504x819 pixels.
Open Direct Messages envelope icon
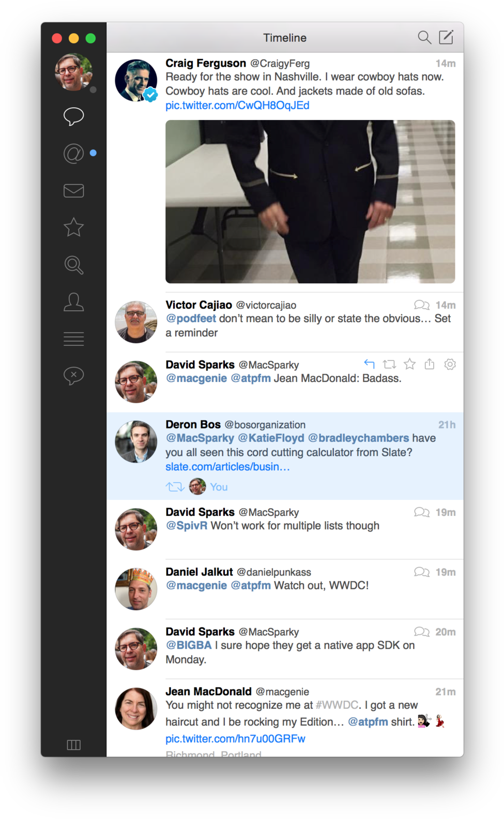pos(73,191)
